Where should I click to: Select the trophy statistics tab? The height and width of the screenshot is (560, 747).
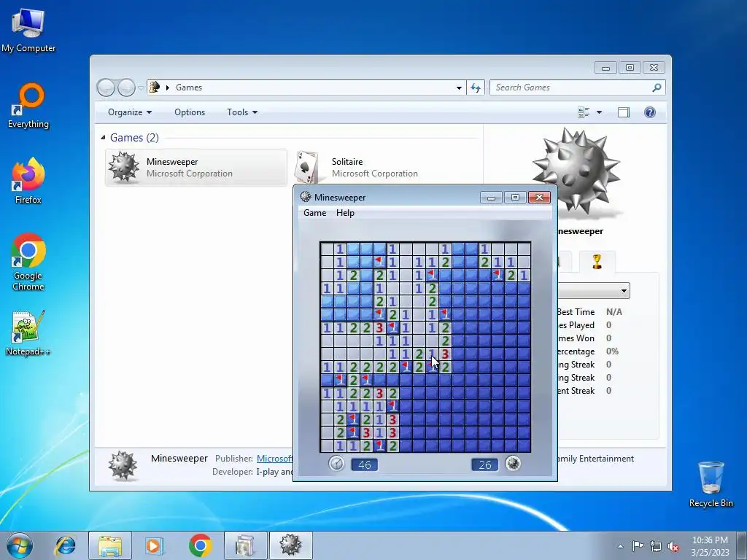[597, 262]
